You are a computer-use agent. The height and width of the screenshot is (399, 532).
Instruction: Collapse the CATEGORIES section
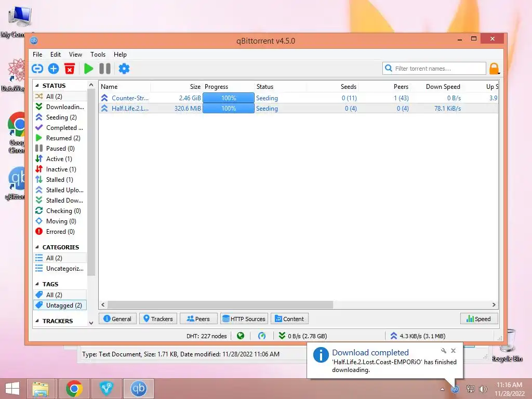coord(37,247)
